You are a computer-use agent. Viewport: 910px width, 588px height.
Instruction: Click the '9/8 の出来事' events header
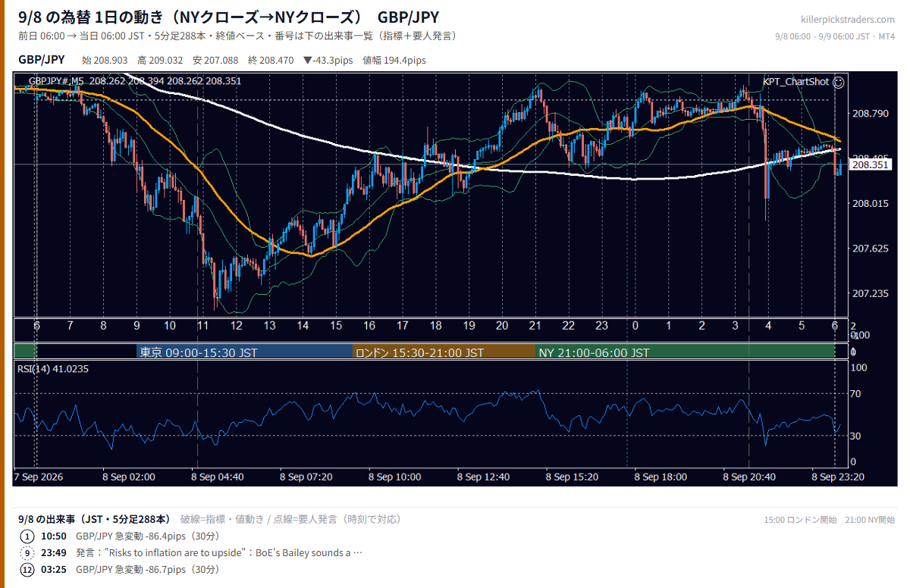(95, 519)
